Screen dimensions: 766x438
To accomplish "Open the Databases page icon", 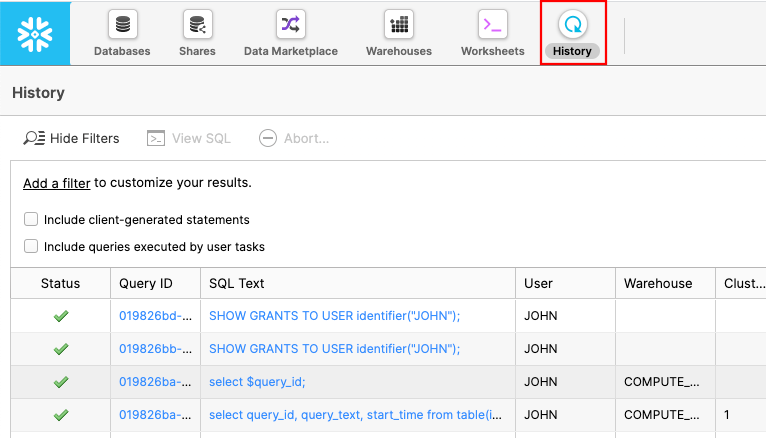I will [122, 25].
